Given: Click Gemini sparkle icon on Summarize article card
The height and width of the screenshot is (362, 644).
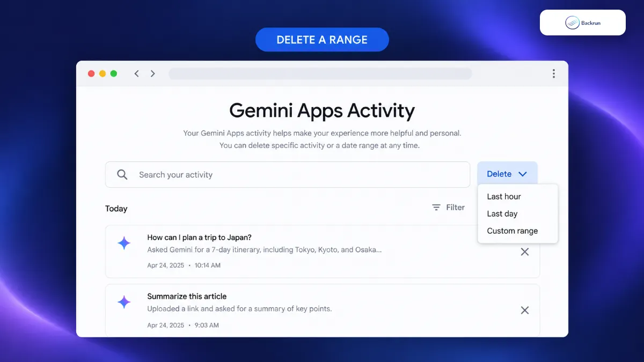Looking at the screenshot, I should (x=124, y=302).
